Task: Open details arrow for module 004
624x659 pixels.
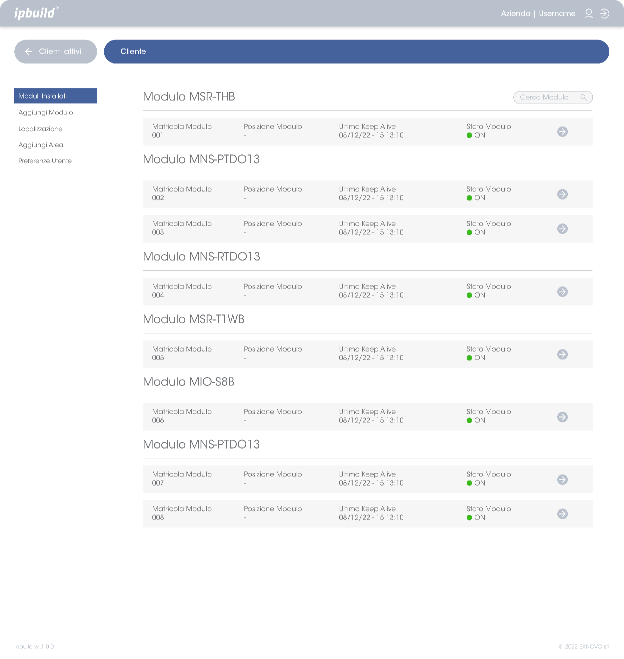Action: pos(562,291)
